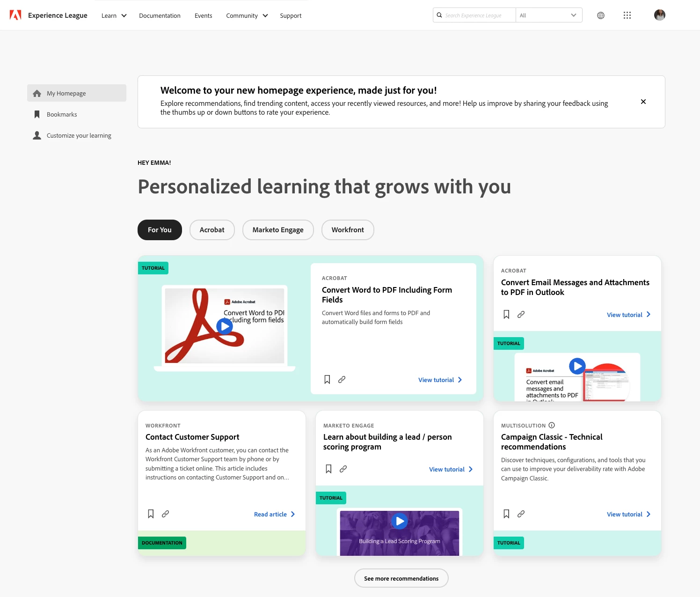Select the Workfront filter pill
This screenshot has height=597, width=700.
coord(348,230)
